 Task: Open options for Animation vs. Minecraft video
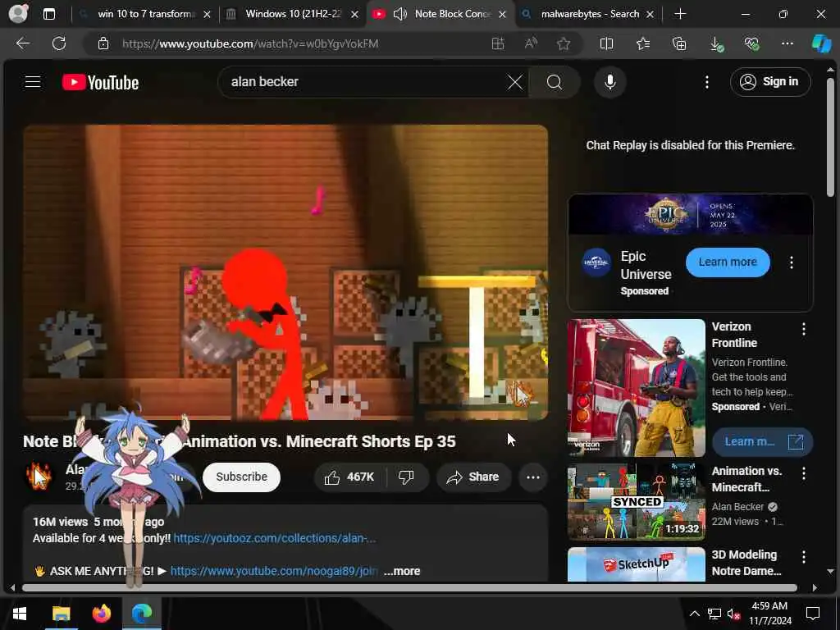coord(804,473)
